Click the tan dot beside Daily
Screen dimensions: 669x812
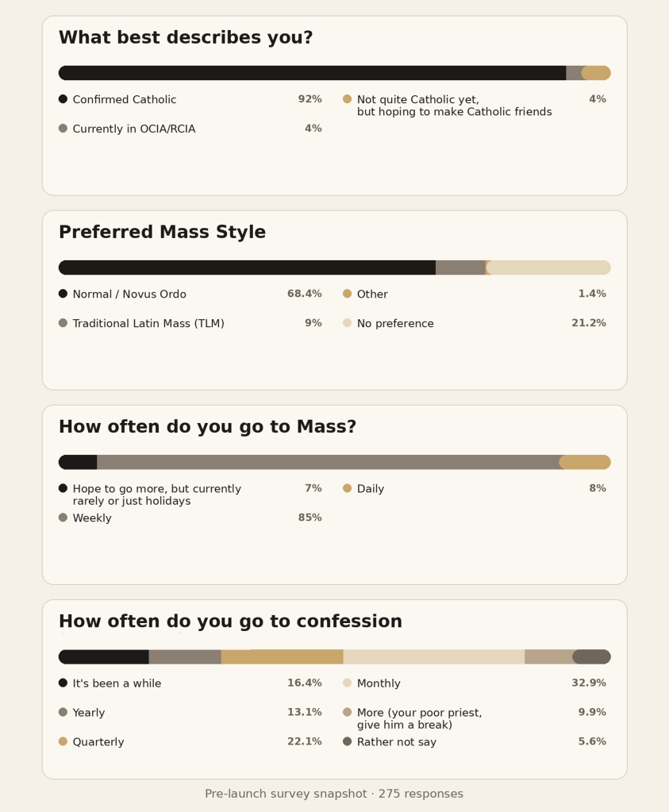click(x=347, y=488)
